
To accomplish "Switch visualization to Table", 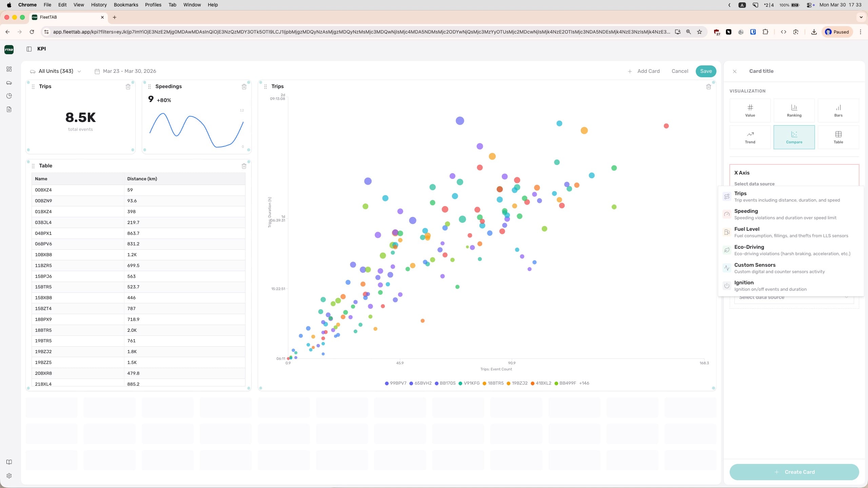I will coord(838,137).
